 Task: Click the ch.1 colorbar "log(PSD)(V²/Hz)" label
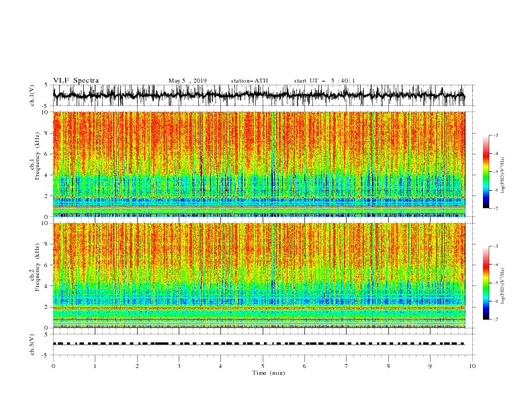pyautogui.click(x=503, y=175)
